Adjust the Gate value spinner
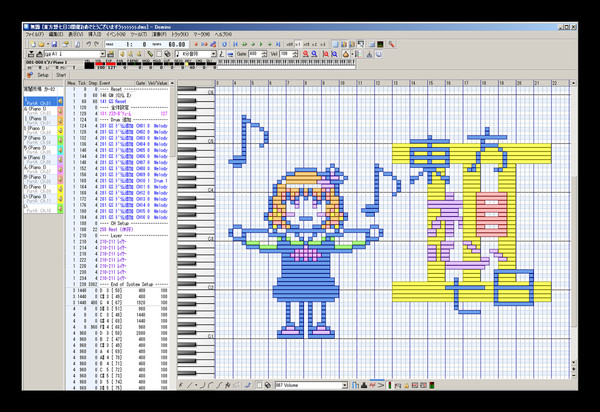The height and width of the screenshot is (412, 600). click(x=265, y=54)
